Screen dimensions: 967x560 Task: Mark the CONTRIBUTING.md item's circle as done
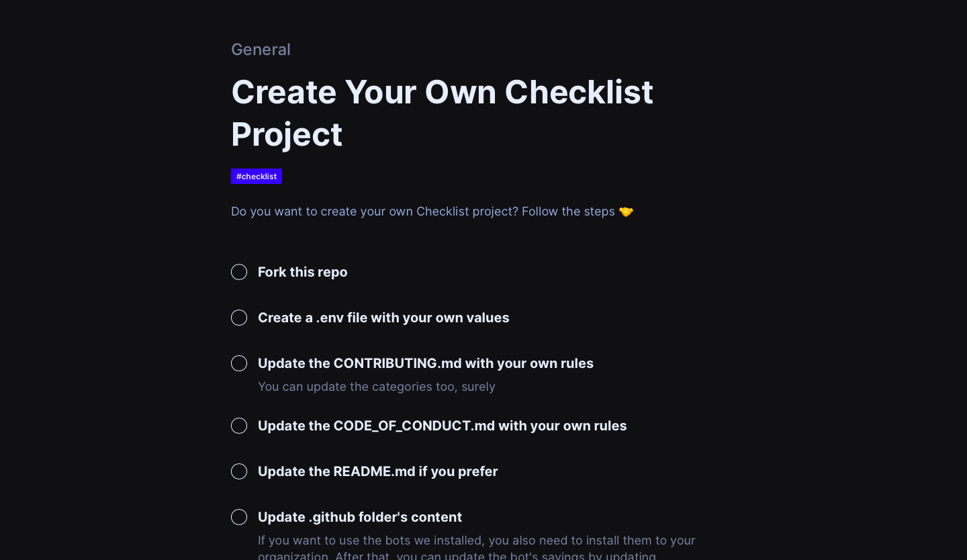tap(239, 363)
